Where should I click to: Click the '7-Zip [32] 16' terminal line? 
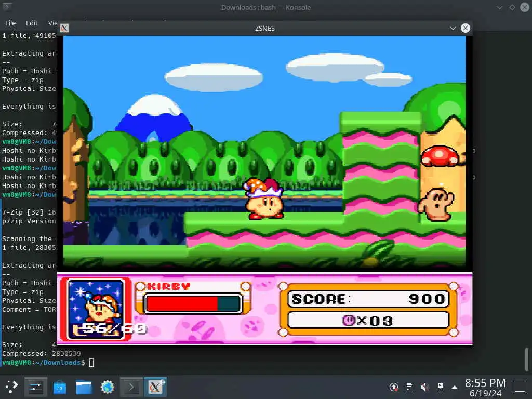point(29,212)
